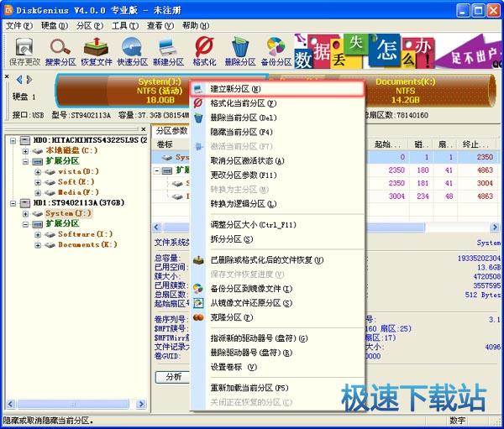Select 克隆分区(P) menu entry
This screenshot has height=429, width=504.
pos(277,317)
